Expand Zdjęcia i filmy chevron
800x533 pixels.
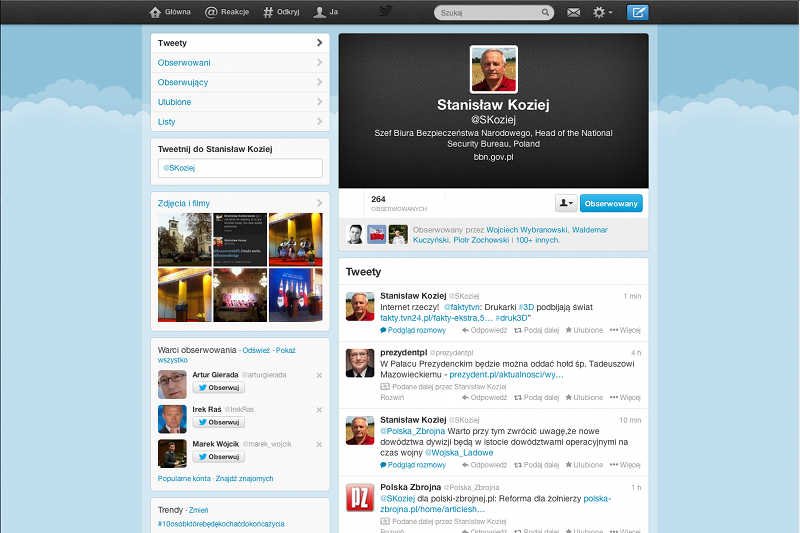point(319,203)
